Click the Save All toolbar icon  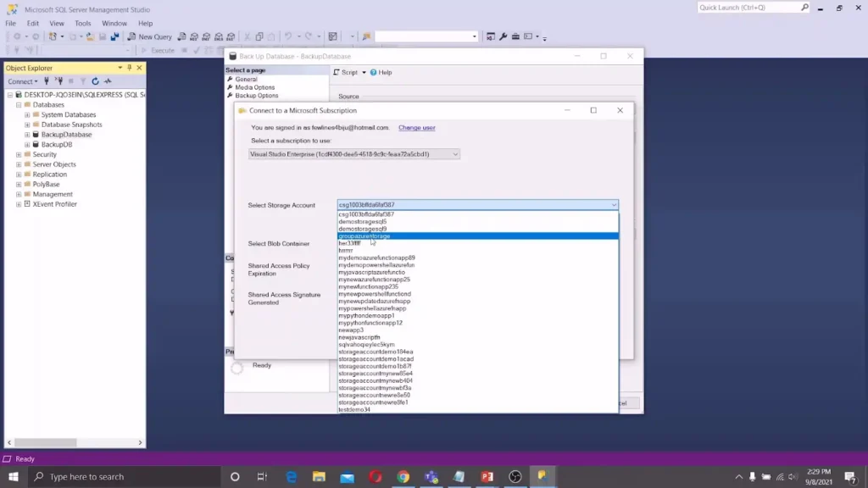[114, 36]
